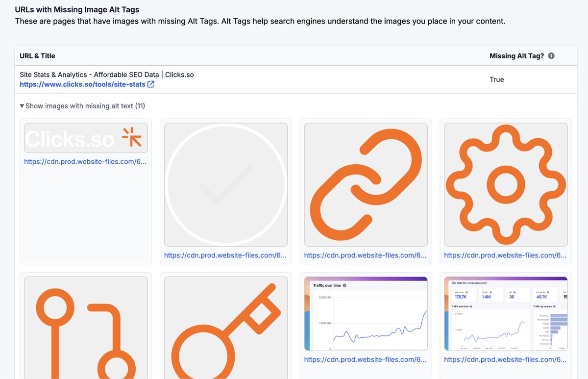Screen dimensions: 588x379
Task: Click the Clicks.so logo thumbnail
Action: tap(86, 138)
